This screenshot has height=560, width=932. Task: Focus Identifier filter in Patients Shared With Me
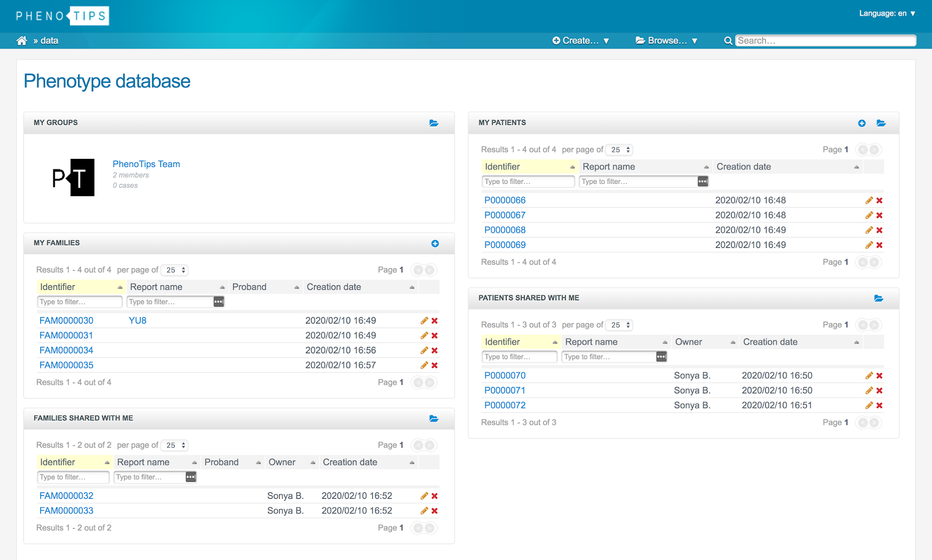coord(520,357)
